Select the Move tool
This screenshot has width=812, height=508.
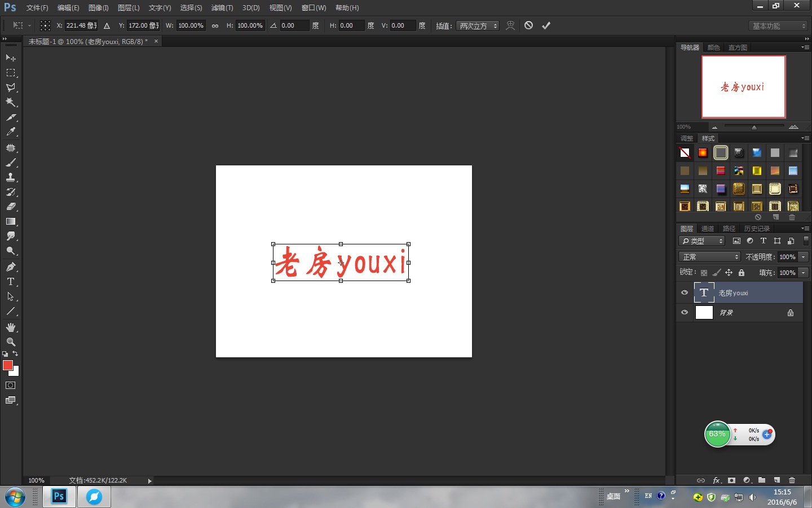click(x=10, y=58)
